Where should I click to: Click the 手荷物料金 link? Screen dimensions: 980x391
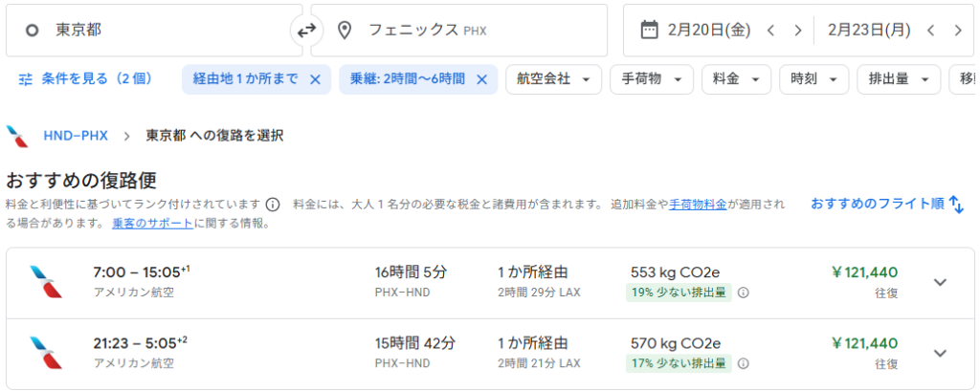tap(698, 205)
